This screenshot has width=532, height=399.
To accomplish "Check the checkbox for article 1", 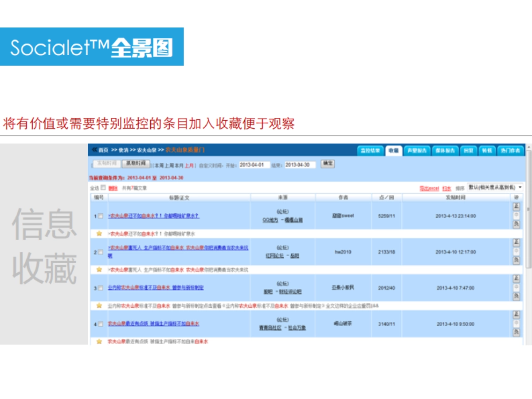I will point(101,216).
